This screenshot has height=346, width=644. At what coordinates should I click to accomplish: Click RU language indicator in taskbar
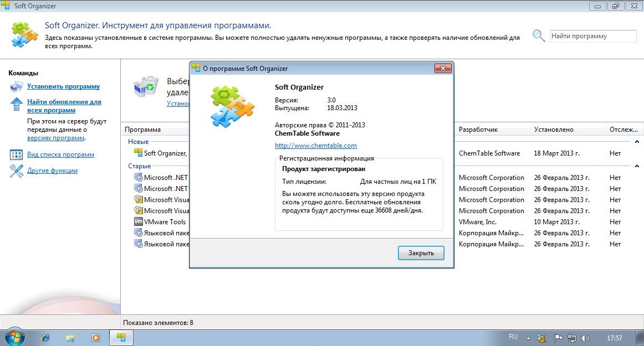pyautogui.click(x=513, y=337)
